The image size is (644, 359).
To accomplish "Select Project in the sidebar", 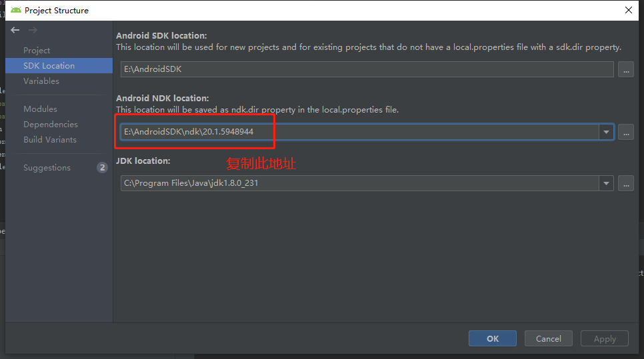I will tap(37, 51).
